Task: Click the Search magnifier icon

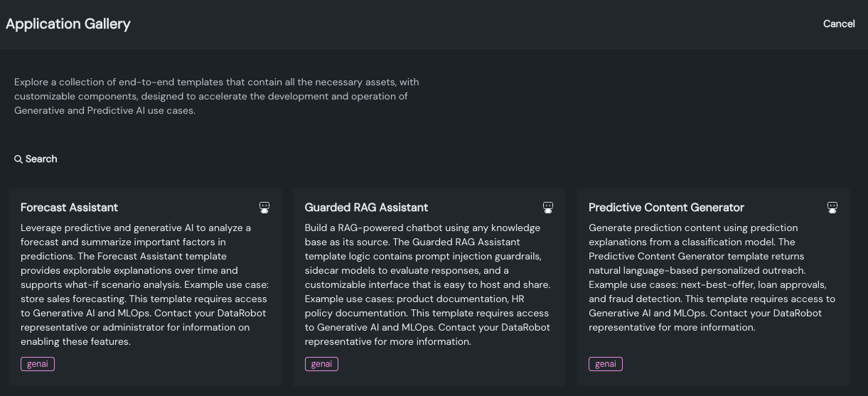Action: tap(18, 159)
